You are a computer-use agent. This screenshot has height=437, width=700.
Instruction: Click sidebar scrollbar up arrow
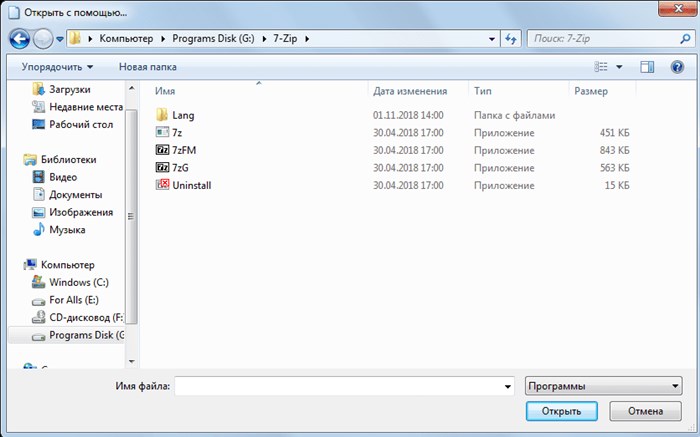(x=131, y=88)
